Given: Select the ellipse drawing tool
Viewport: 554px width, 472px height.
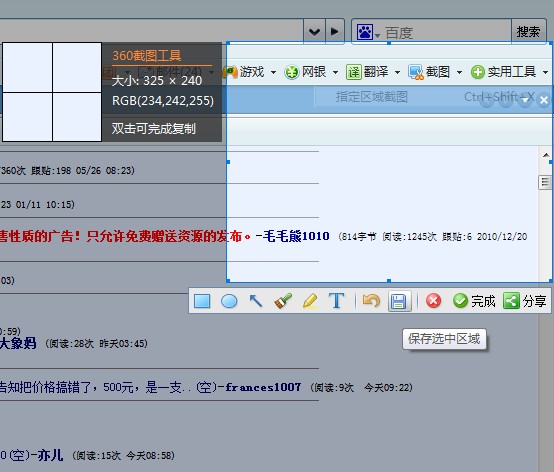Looking at the screenshot, I should click(229, 301).
